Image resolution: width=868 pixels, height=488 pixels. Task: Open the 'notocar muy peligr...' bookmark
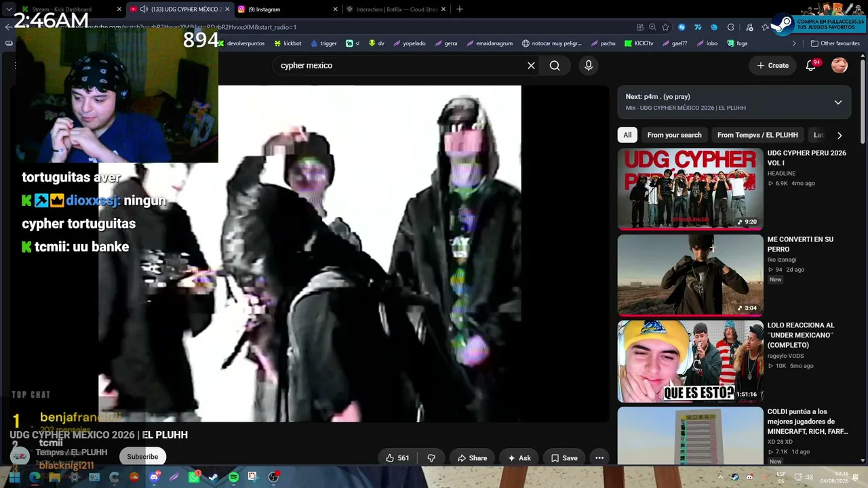[551, 43]
